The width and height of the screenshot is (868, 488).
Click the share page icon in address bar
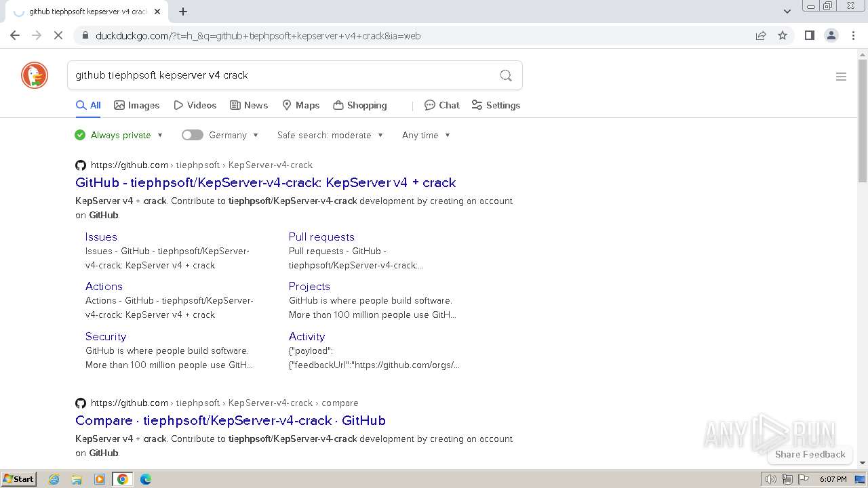coord(761,35)
